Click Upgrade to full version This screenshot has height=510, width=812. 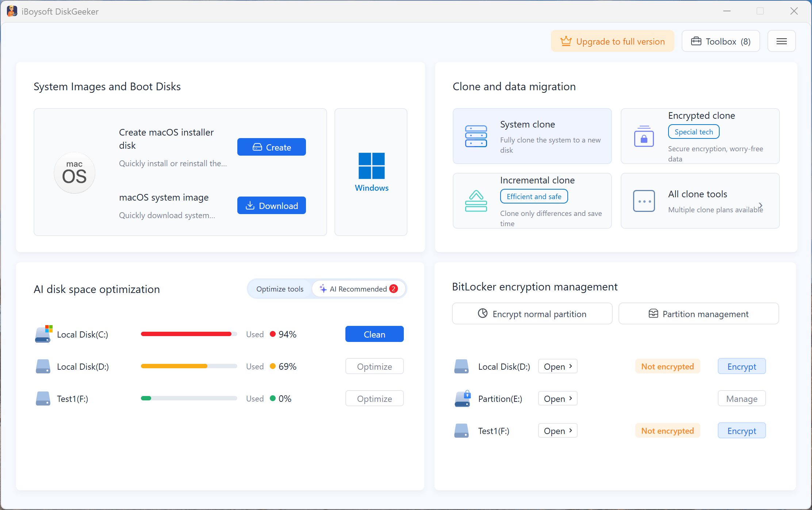tap(613, 41)
